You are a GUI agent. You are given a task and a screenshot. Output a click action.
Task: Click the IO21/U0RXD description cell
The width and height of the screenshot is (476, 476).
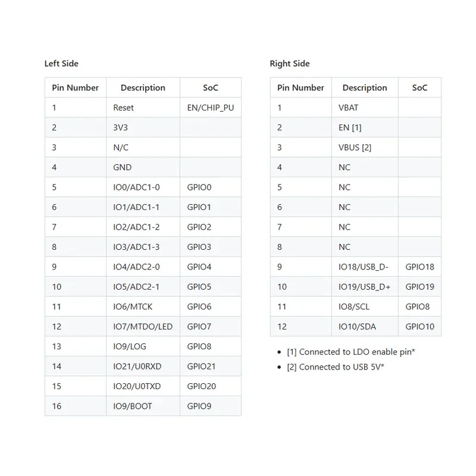click(x=143, y=366)
